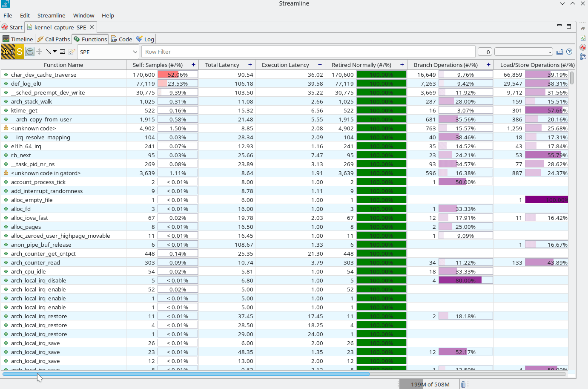Select the edit columns icon in the toolbar

pos(62,51)
